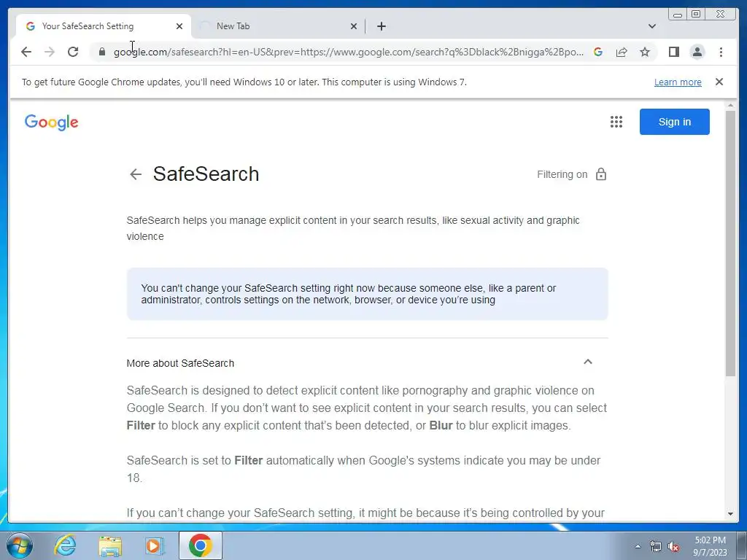The width and height of the screenshot is (747, 560).
Task: Click the Chrome taskbar icon
Action: pos(200,545)
